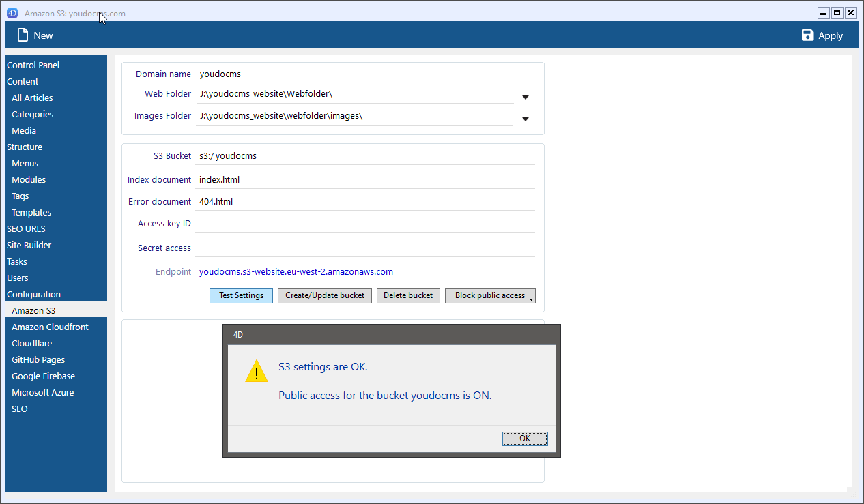Viewport: 864px width, 504px height.
Task: Click 'Public access for the bucket' message
Action: tap(385, 396)
